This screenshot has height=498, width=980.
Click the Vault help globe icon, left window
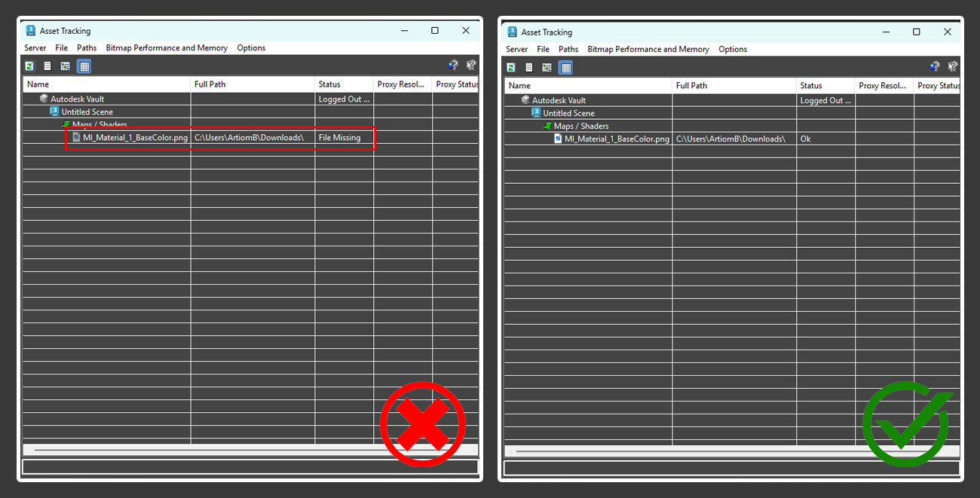tap(452, 66)
